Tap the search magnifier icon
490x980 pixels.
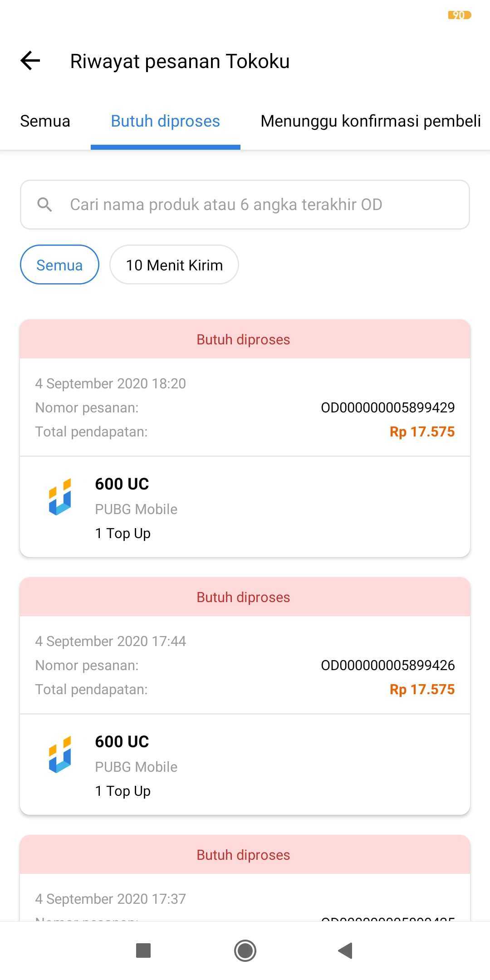[44, 205]
